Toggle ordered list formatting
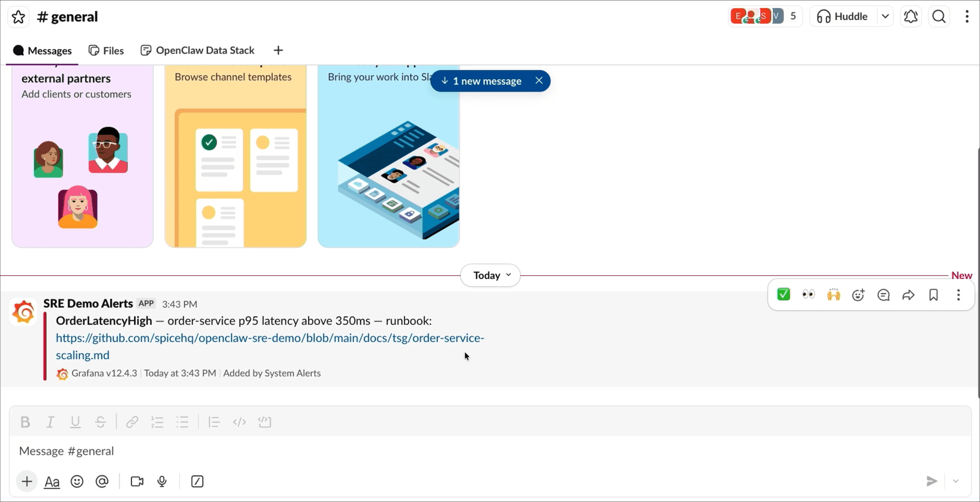Image resolution: width=980 pixels, height=502 pixels. pos(157,422)
